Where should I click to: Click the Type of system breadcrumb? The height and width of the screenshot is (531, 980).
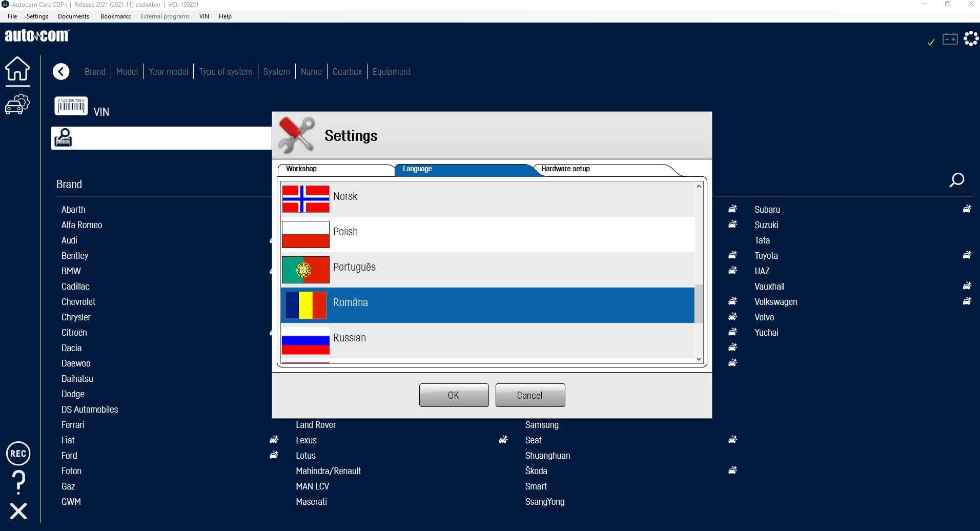point(226,72)
